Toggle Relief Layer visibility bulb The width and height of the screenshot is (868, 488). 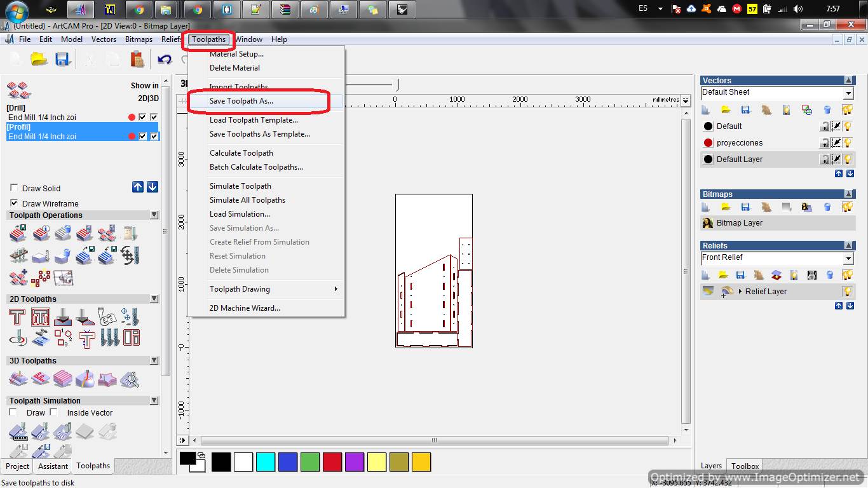pyautogui.click(x=847, y=292)
